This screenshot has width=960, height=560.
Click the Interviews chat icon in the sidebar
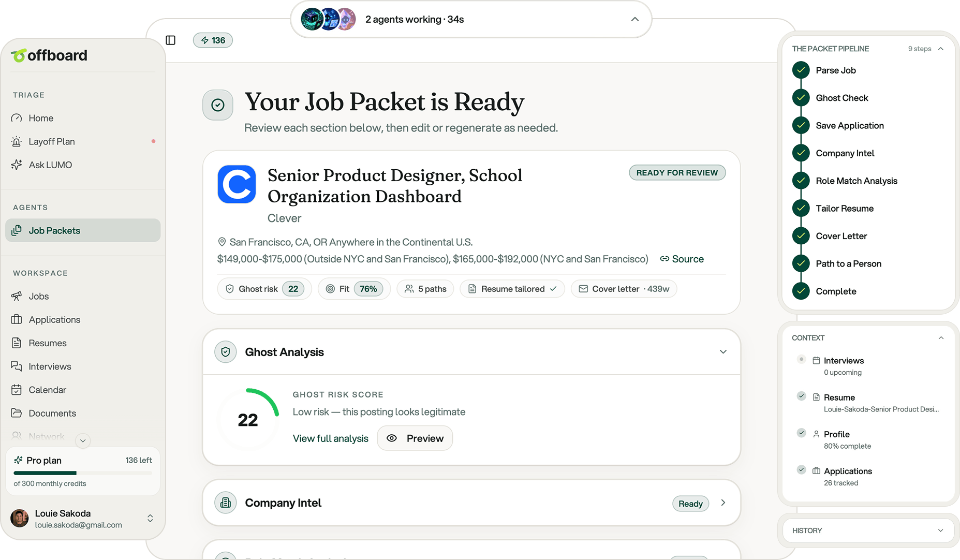pos(17,366)
